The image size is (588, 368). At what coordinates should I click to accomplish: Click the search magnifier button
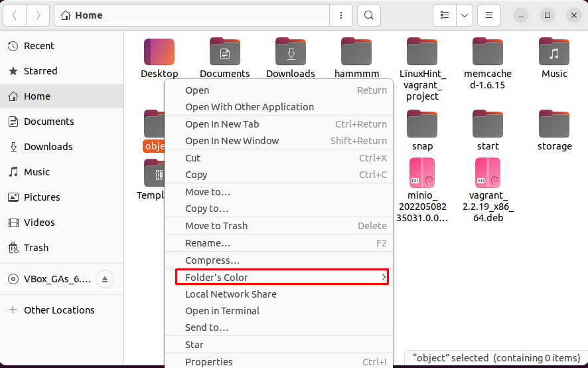(x=369, y=15)
